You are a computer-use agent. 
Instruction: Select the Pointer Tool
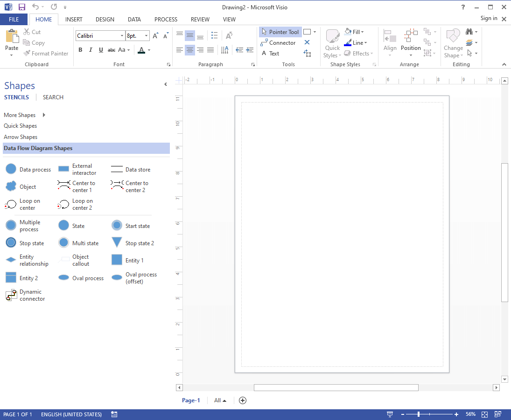click(280, 32)
